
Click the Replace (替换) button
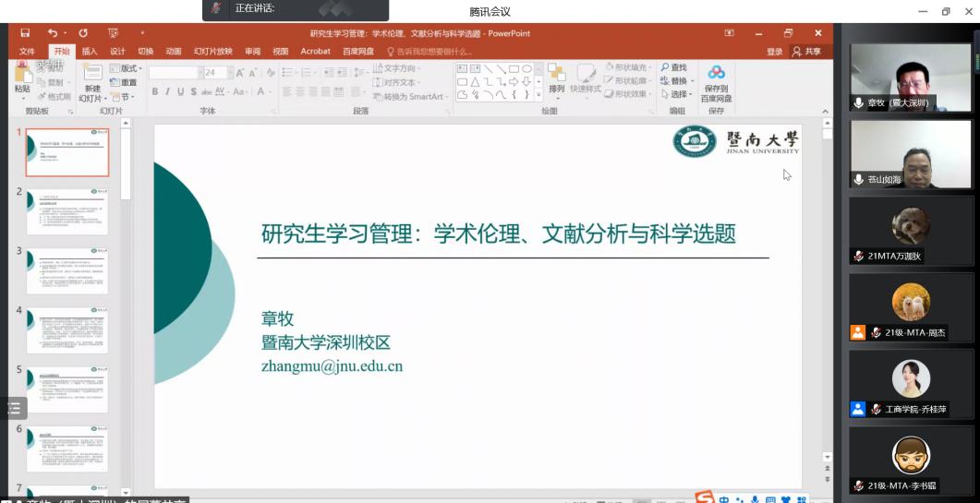coord(677,81)
